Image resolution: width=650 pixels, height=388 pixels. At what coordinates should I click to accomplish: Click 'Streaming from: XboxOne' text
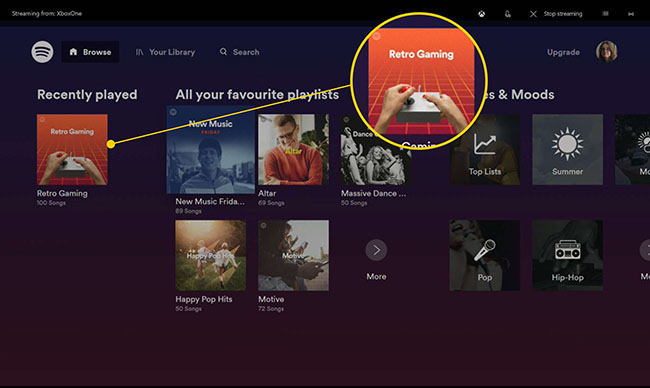coord(47,14)
